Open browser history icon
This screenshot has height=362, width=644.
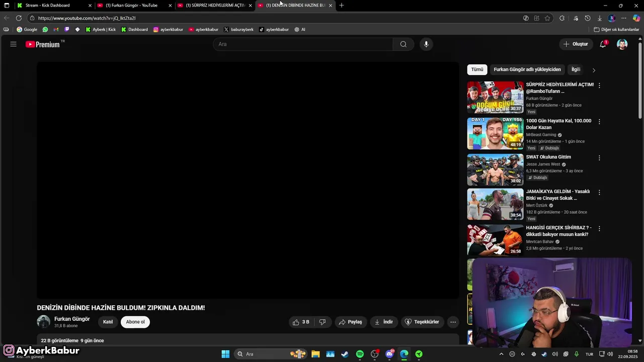[x=588, y=18]
